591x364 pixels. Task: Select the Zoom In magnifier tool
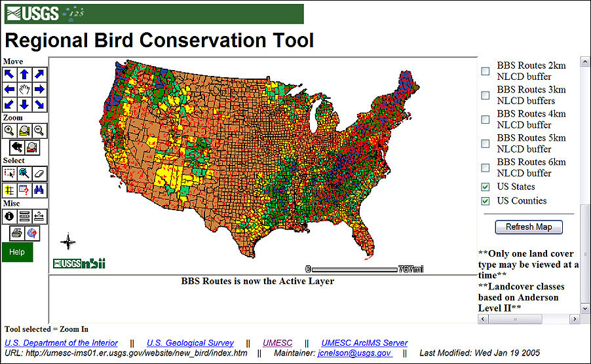(x=9, y=131)
